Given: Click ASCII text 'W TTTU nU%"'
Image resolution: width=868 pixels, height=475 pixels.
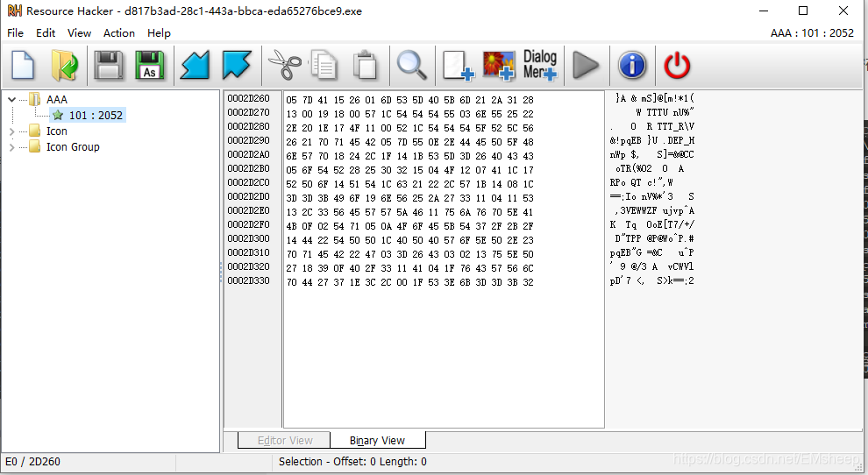Looking at the screenshot, I should tap(665, 112).
